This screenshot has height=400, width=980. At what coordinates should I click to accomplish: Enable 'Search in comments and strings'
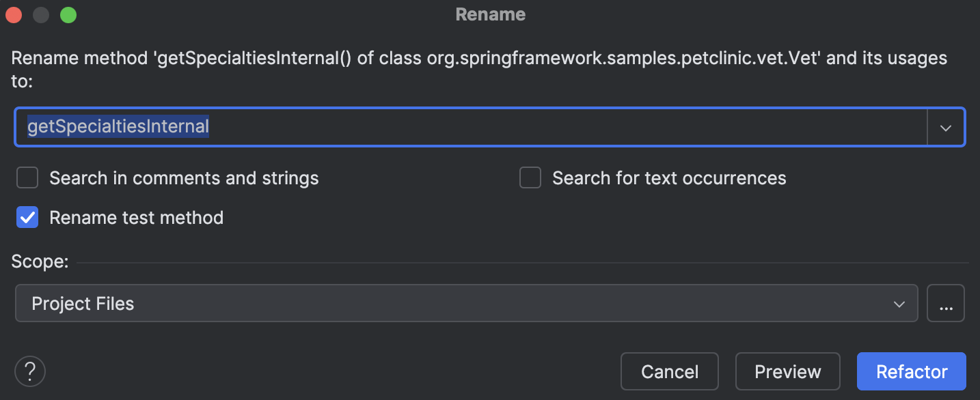[x=27, y=177]
